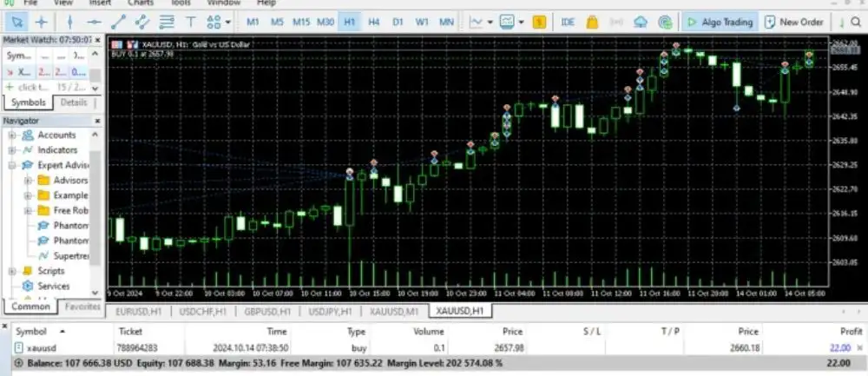
Task: Open the Market shopping bag icon
Action: (592, 22)
